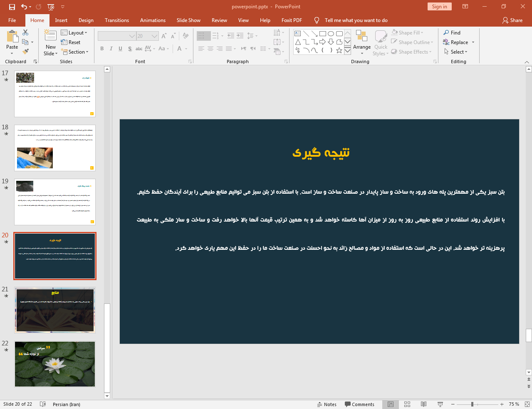
Task: Toggle Italic formatting
Action: click(111, 49)
